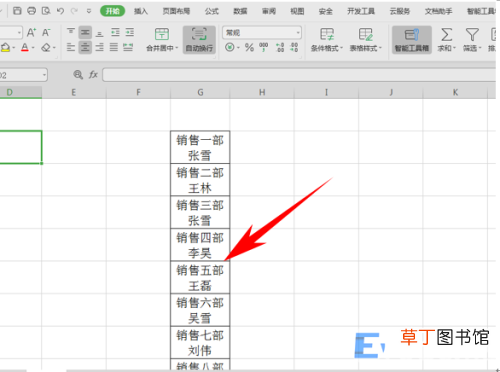
Task: Open the 常规 number format dropdown
Action: 298,32
